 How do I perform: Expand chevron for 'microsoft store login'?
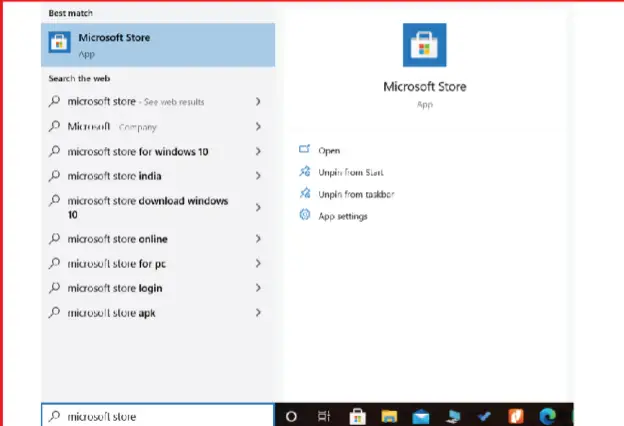click(258, 288)
